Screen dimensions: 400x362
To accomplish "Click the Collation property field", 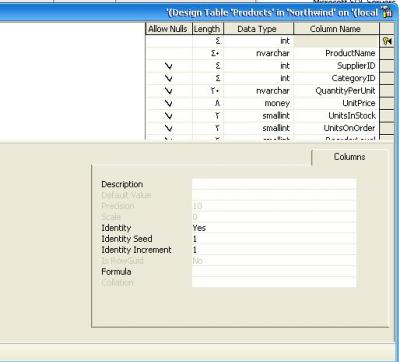I will pyautogui.click(x=274, y=282).
